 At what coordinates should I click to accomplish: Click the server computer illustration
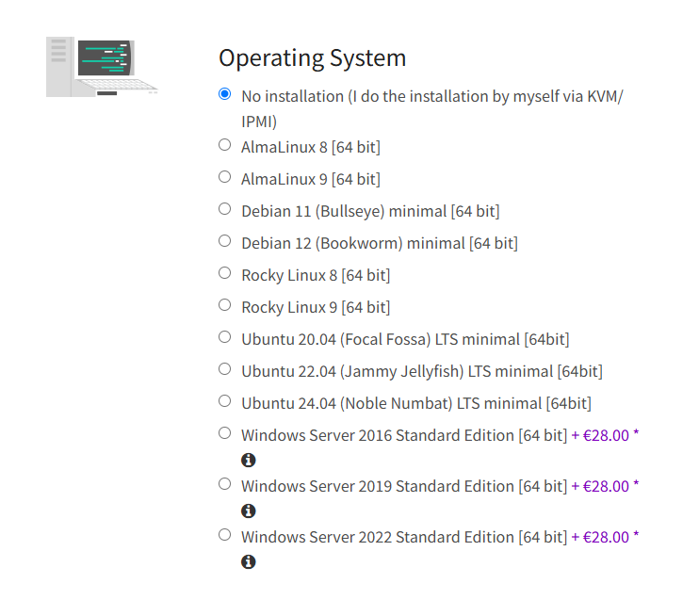(x=102, y=67)
